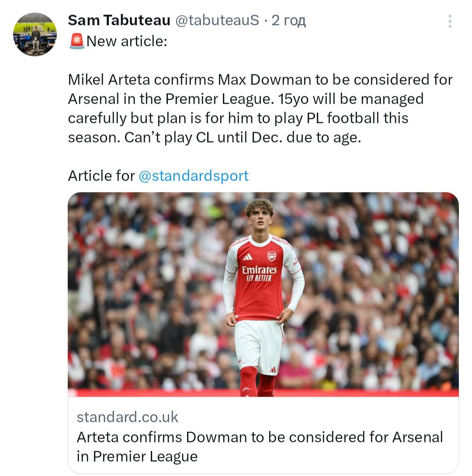Click the red siren emoji
This screenshot has height=476, width=472.
click(x=76, y=42)
